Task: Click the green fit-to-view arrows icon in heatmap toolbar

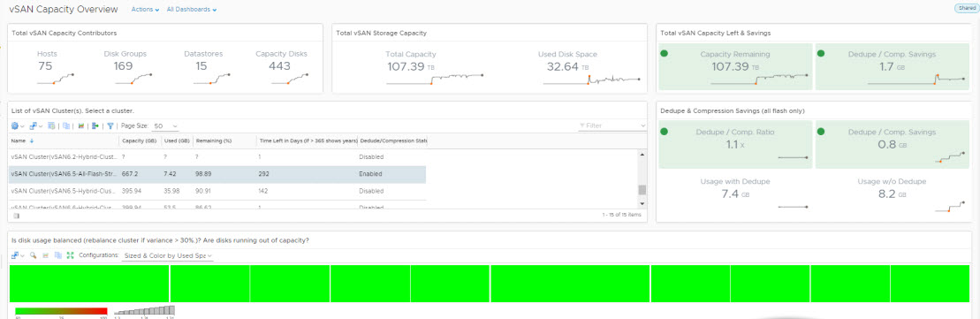Action: click(70, 255)
